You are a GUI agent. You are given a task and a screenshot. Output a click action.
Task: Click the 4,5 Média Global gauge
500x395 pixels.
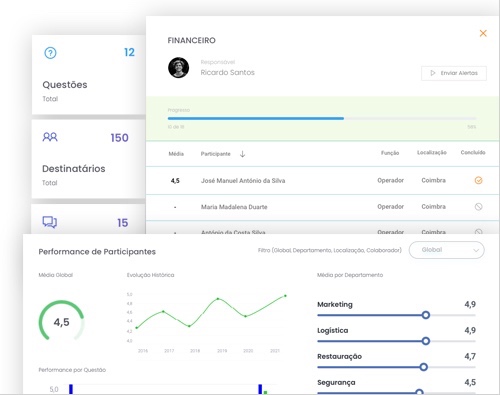click(x=61, y=321)
